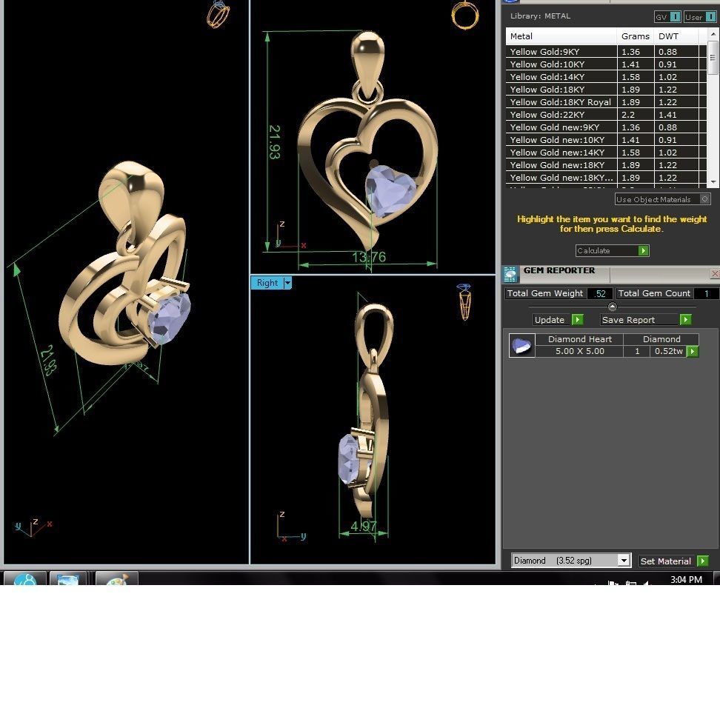Select the Yellow Gold:18KY Royal row
Image resolution: width=720 pixels, height=728 pixels.
pyautogui.click(x=606, y=101)
